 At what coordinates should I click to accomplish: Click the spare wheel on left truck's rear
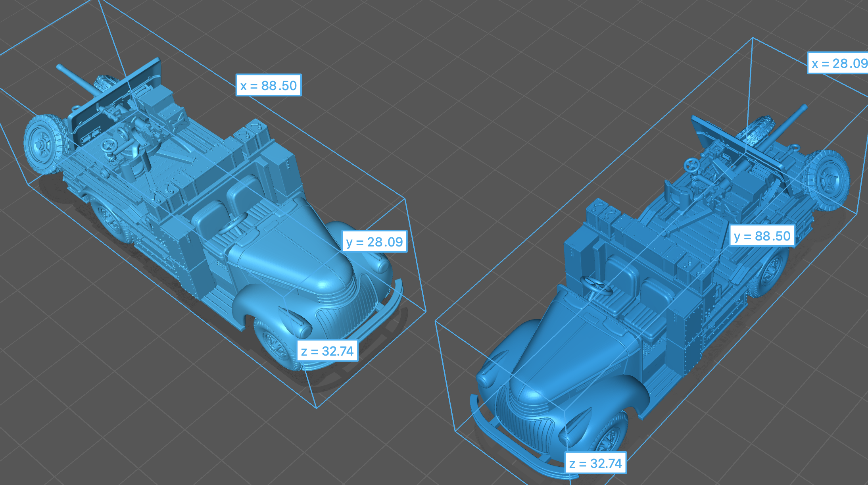tap(43, 144)
